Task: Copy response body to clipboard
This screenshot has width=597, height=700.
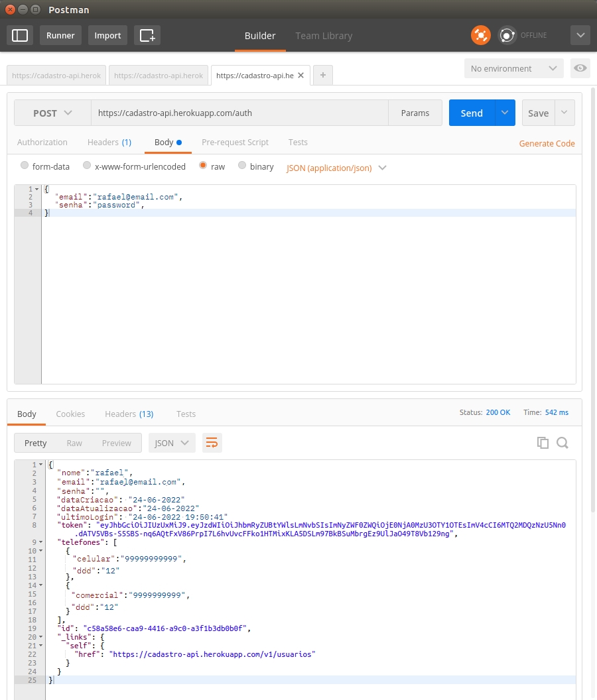Action: 543,443
